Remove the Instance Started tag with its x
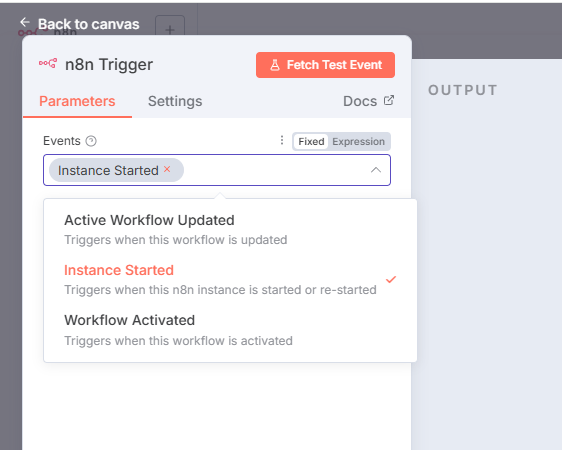 click(x=167, y=169)
